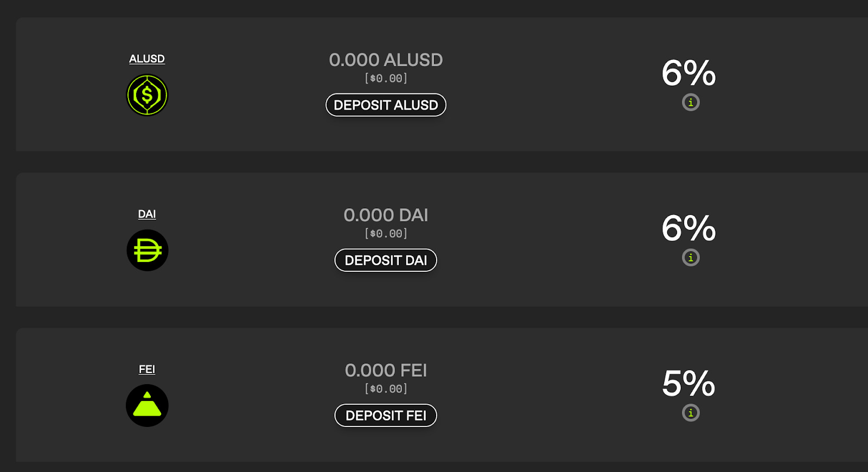Open info icon under DAI 6% rate
The height and width of the screenshot is (472, 868).
click(x=691, y=257)
